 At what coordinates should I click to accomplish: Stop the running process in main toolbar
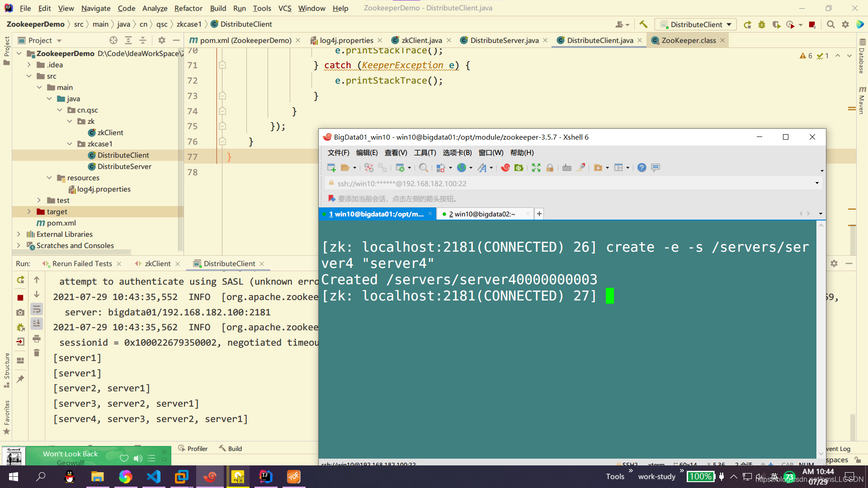(812, 24)
